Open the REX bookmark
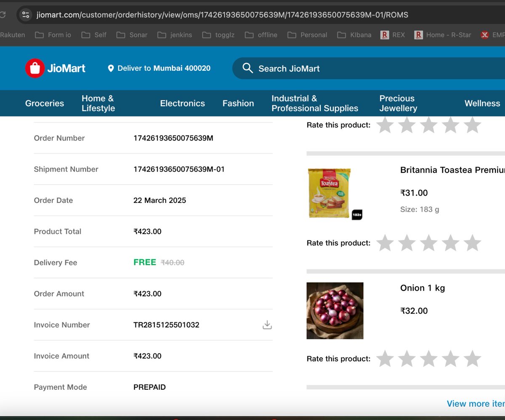Image resolution: width=505 pixels, height=420 pixels. tap(393, 35)
